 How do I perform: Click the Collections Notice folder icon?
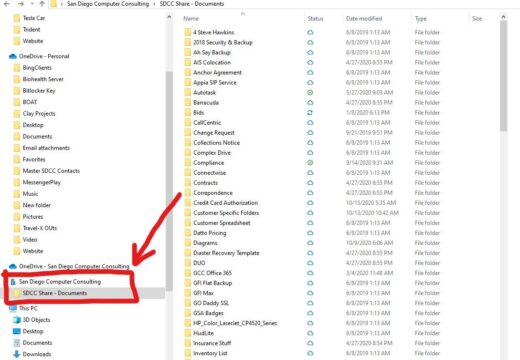pyautogui.click(x=188, y=143)
